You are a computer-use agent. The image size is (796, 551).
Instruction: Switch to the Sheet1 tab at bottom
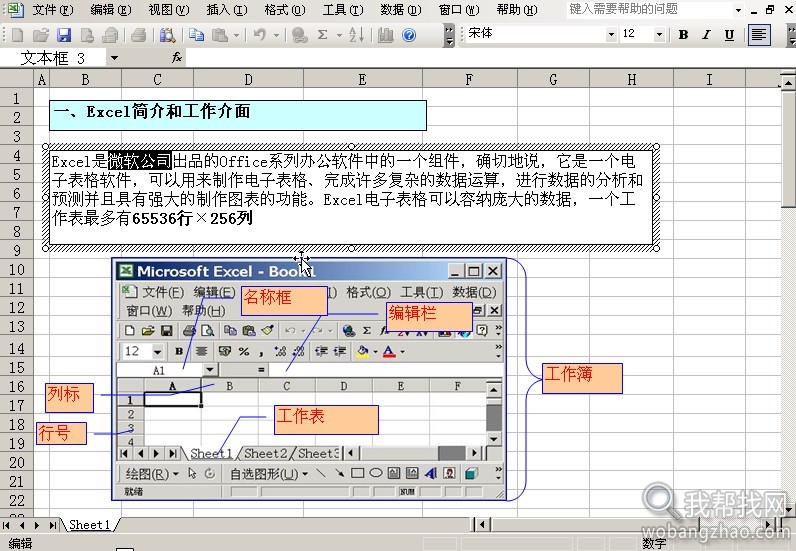pos(89,525)
